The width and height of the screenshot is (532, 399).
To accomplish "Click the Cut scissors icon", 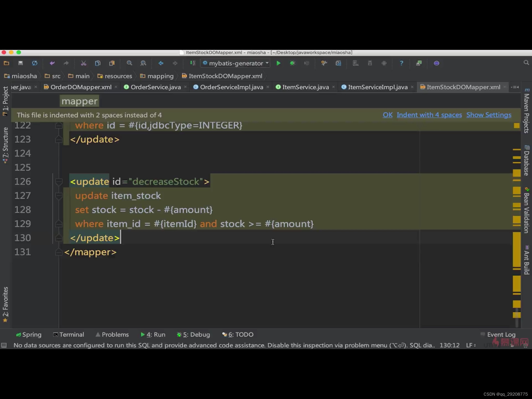I will tap(83, 63).
